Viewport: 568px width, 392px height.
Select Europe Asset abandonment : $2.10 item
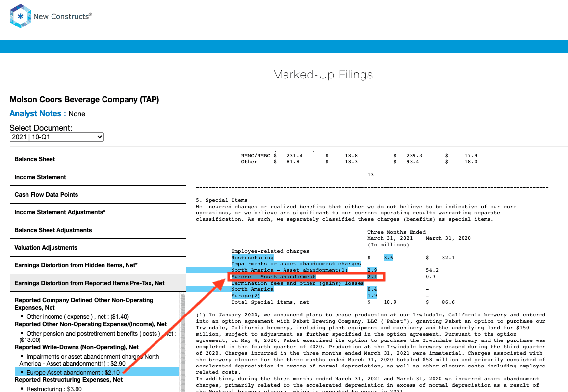point(97,373)
